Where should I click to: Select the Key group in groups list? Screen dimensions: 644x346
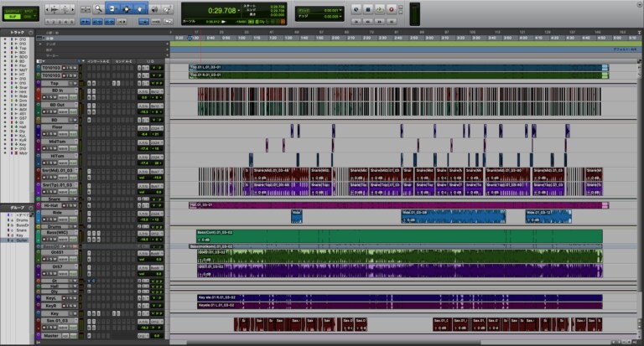[x=20, y=235]
